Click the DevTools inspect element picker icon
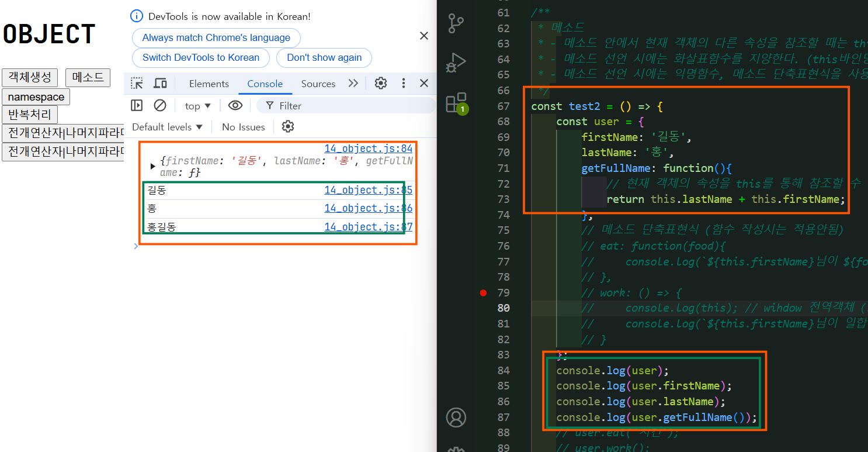Viewport: 868px width, 452px height. [137, 84]
